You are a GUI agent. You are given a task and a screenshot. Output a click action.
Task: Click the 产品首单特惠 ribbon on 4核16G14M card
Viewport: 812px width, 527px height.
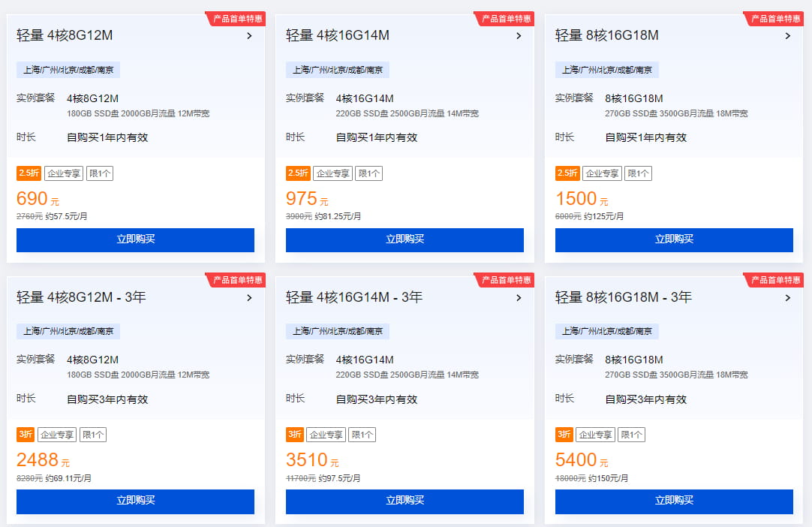point(505,19)
